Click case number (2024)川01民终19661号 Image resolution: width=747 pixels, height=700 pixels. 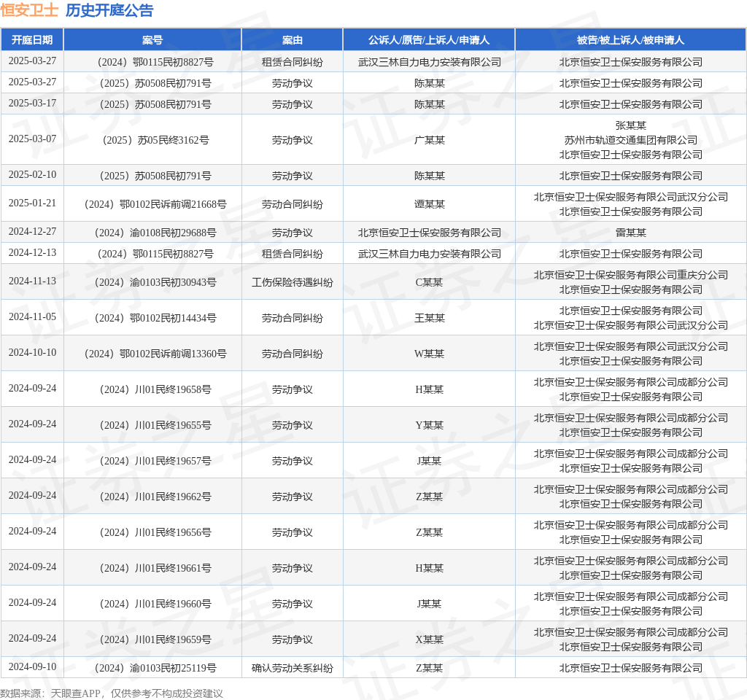[x=156, y=568]
